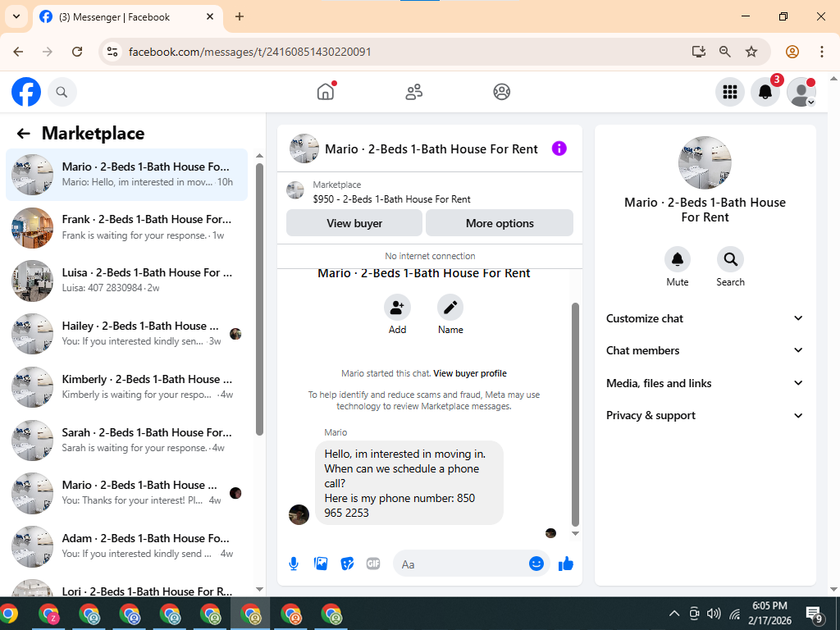
Task: Open Windows notification center icon
Action: [x=815, y=614]
